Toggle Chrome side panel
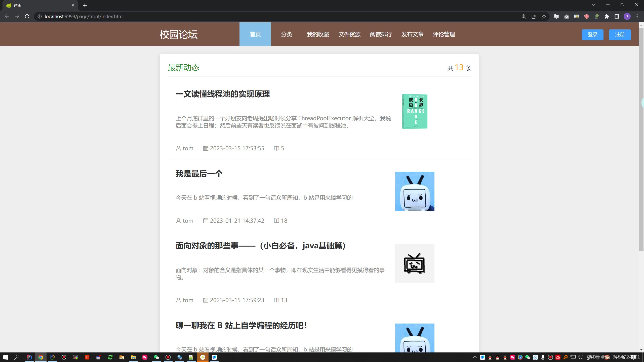Viewport: 644px width, 362px height. coord(617,16)
